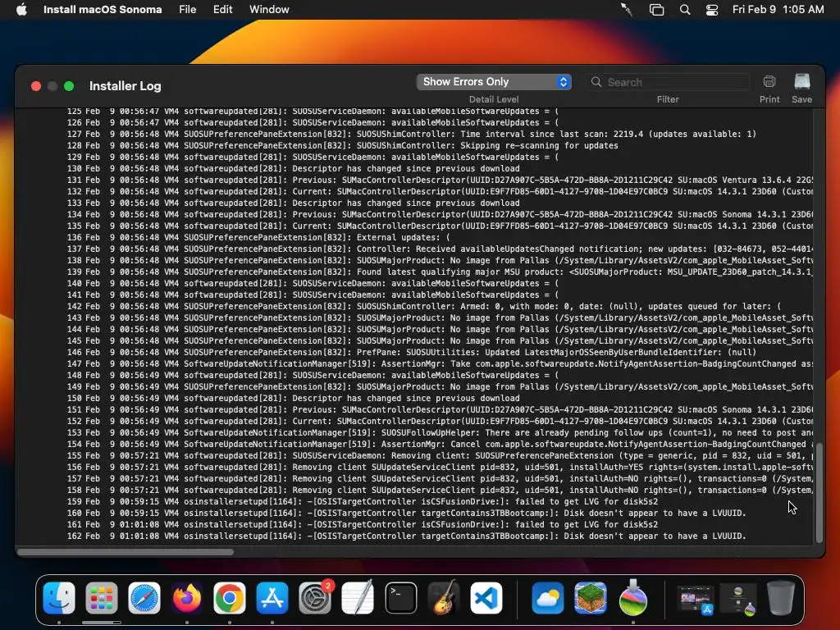Click the vertical scrollbar of the log
This screenshot has width=840, height=630.
pos(819,493)
